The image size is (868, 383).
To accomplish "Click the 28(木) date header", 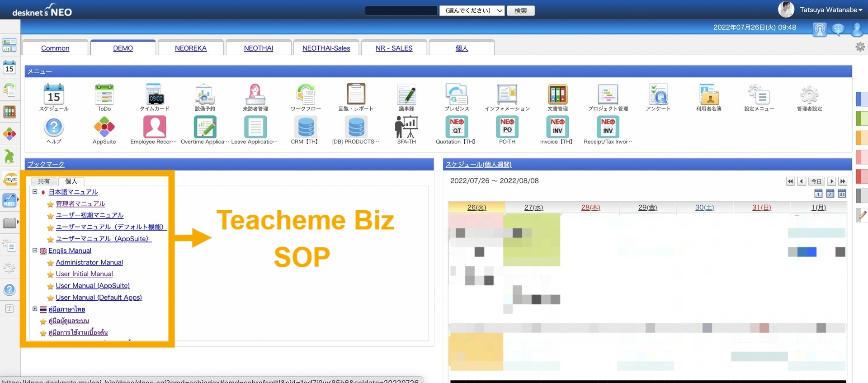I will coord(590,207).
